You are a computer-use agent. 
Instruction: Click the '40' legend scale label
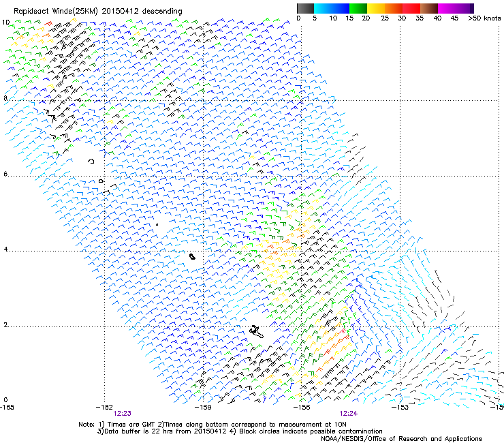pyautogui.click(x=437, y=18)
